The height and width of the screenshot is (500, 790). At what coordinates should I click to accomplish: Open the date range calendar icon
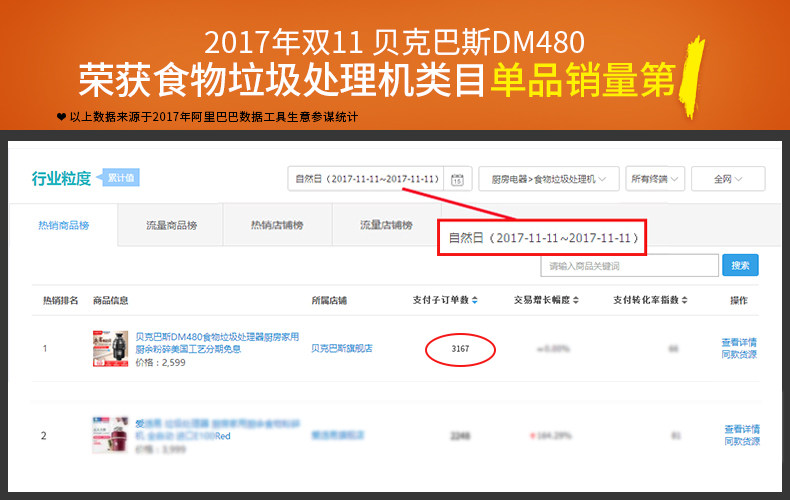[457, 179]
